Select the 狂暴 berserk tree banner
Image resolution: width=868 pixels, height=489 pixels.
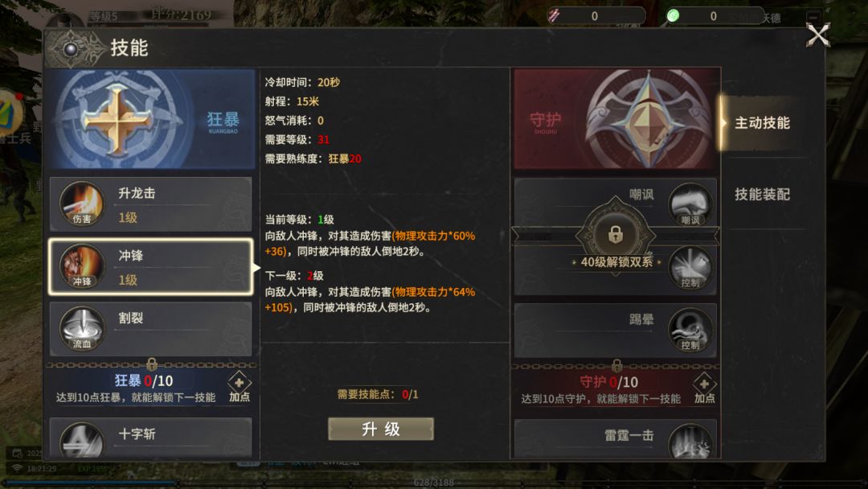pos(150,118)
